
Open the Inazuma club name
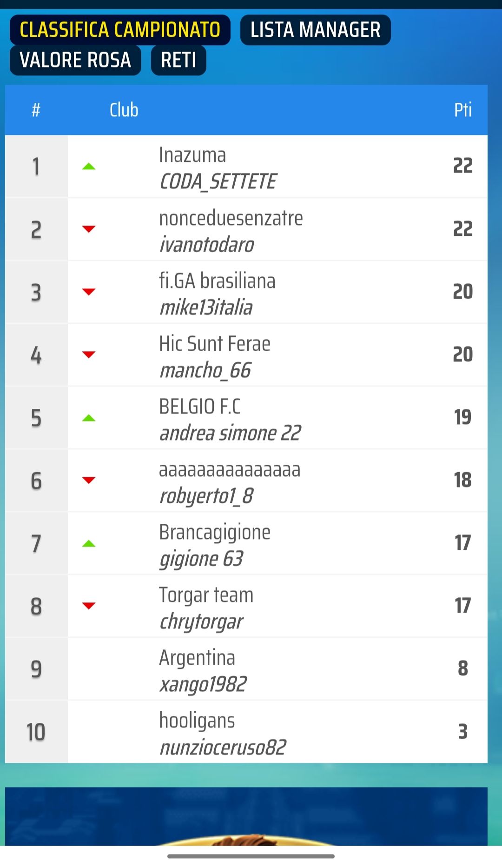point(192,155)
